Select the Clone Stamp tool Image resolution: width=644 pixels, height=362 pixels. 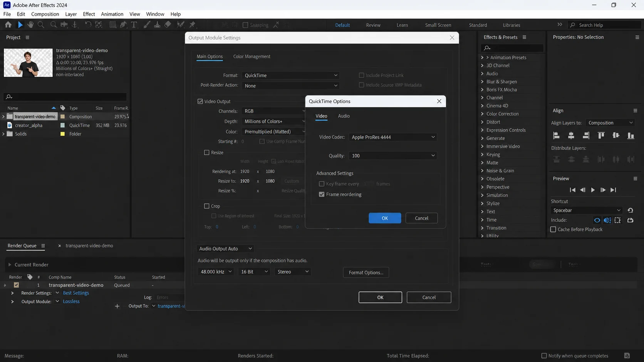tap(157, 25)
